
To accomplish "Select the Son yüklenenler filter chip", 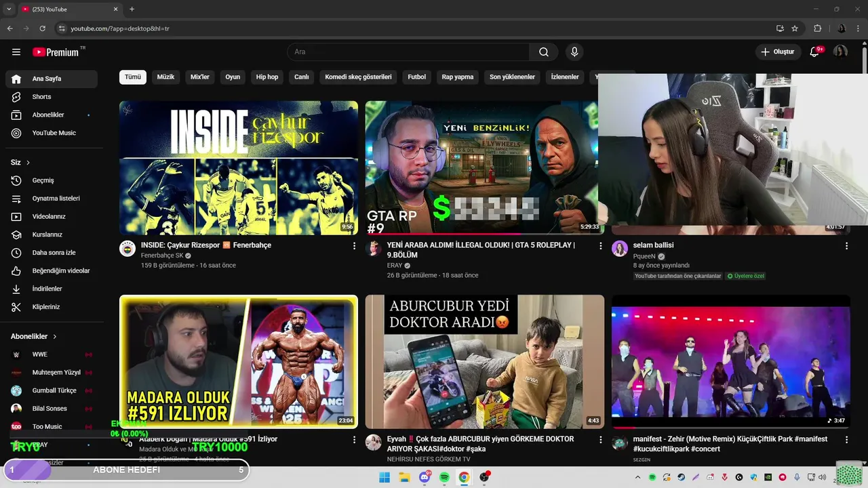I will point(512,77).
